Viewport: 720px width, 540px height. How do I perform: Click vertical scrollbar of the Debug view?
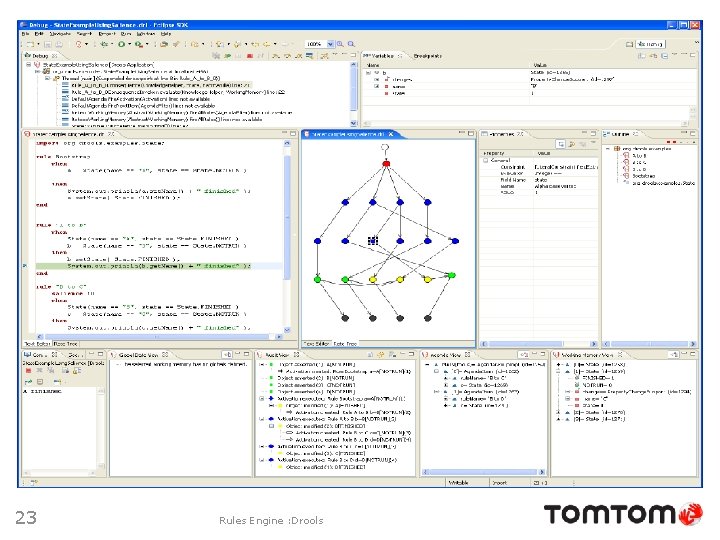[x=353, y=94]
